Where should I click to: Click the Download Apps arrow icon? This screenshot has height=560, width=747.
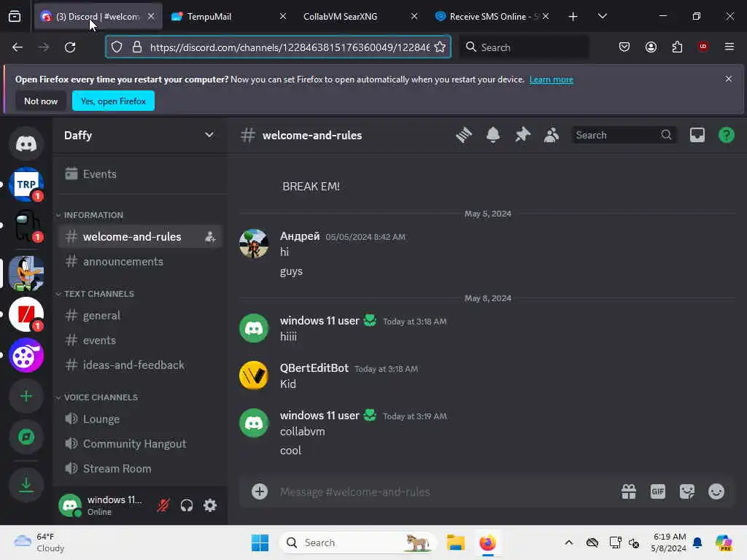coord(26,485)
